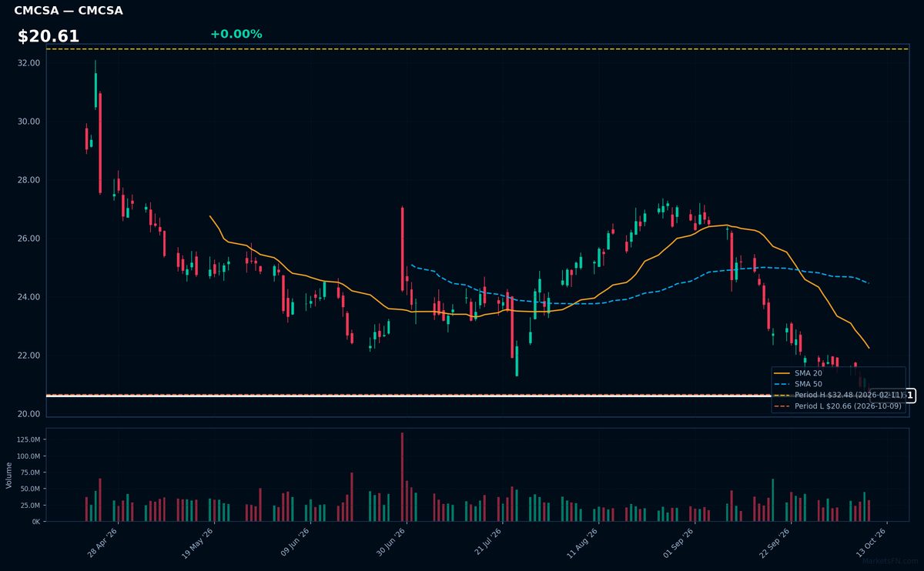Select the Period L $20.66 legend entry
This screenshot has height=571, width=924.
[838, 406]
